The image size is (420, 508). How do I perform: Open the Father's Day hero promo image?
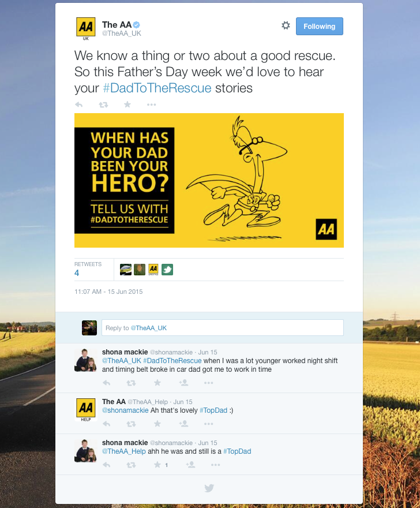point(209,180)
